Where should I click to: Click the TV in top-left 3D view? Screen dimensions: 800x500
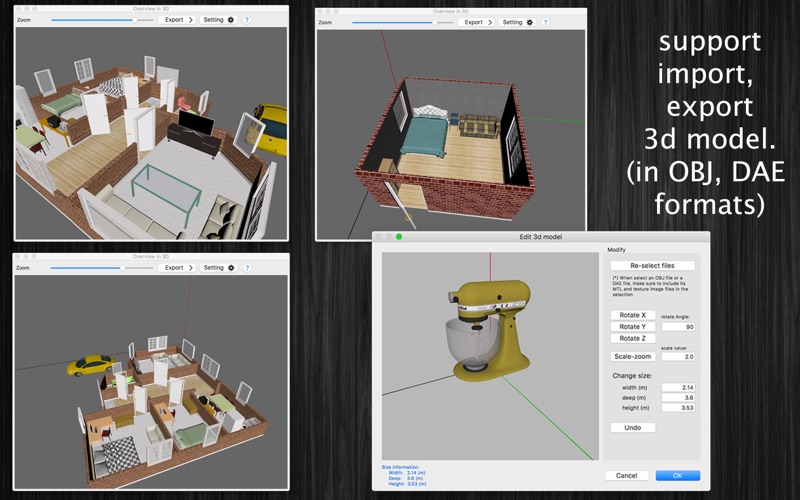195,122
